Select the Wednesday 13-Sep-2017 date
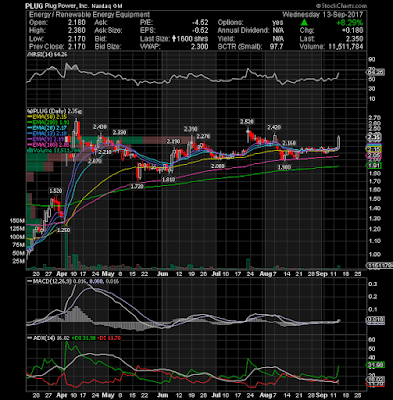This screenshot has width=393, height=400. pyautogui.click(x=323, y=14)
